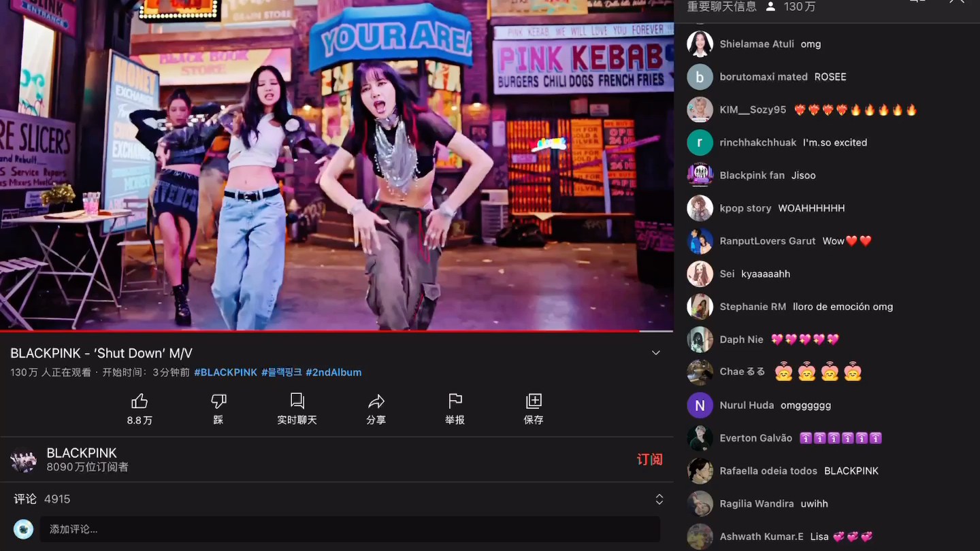Subscribe to BLACKPINK with 订阅 button
Viewport: 980px width, 551px height.
point(649,460)
